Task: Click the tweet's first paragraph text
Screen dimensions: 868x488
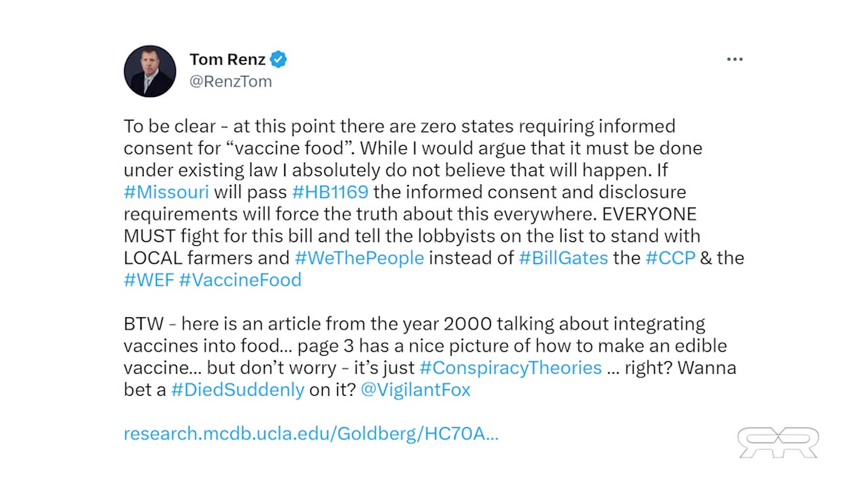Action: pos(434,203)
